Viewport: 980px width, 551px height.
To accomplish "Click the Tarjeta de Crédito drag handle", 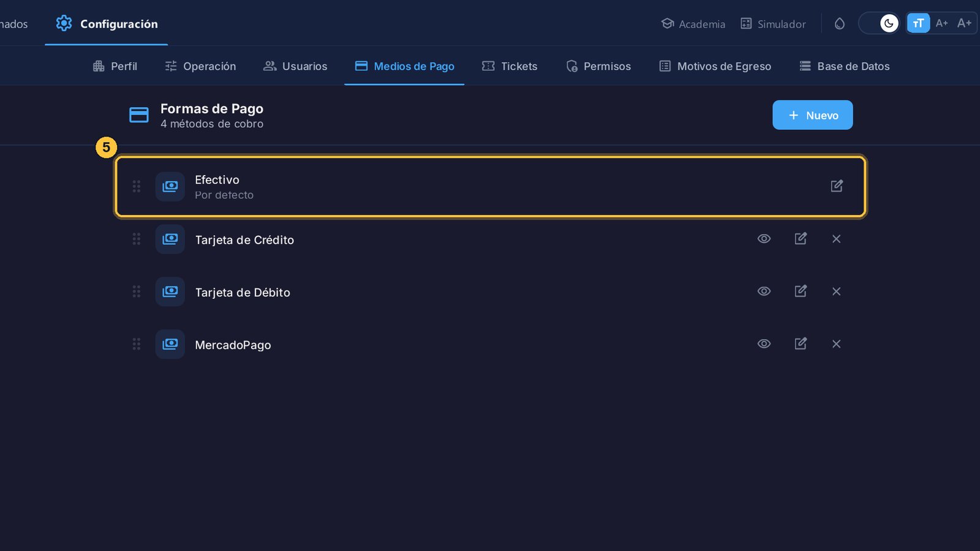I will click(x=137, y=239).
